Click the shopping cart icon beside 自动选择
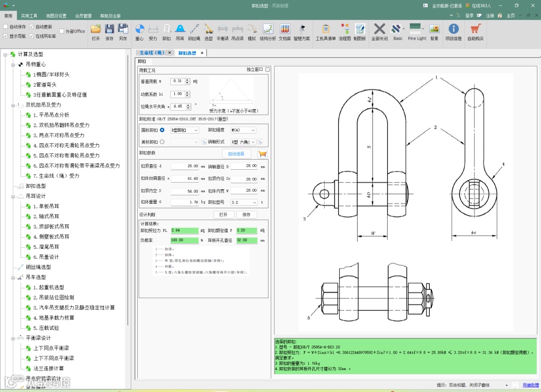Viewport: 541px width, 392px height. pos(262,154)
